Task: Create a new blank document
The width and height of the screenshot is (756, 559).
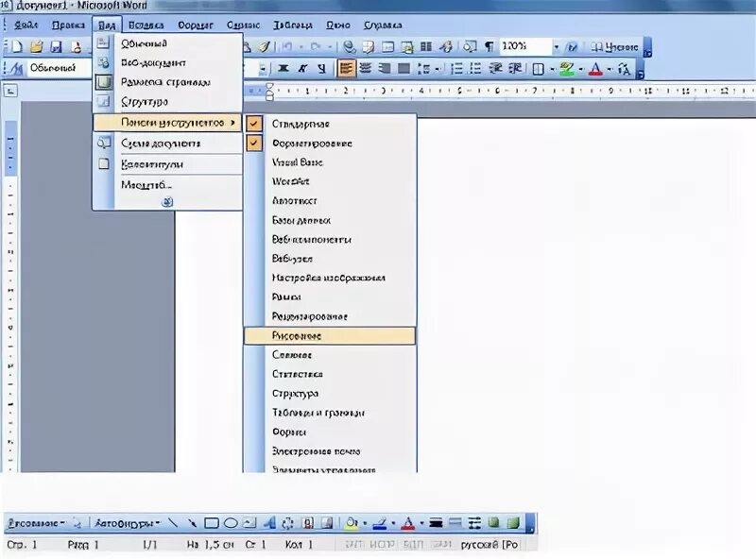Action: point(17,47)
